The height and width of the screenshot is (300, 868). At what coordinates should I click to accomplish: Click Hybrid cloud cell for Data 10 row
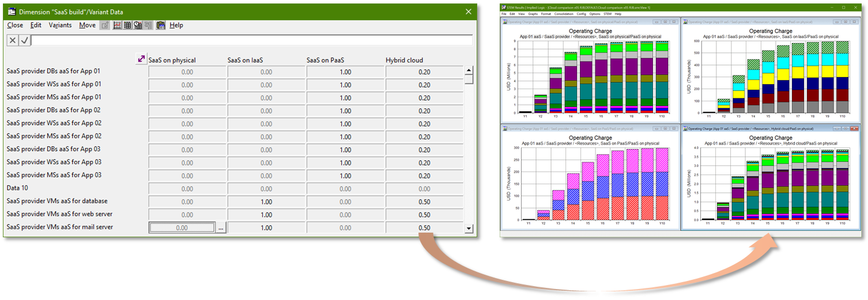point(424,189)
